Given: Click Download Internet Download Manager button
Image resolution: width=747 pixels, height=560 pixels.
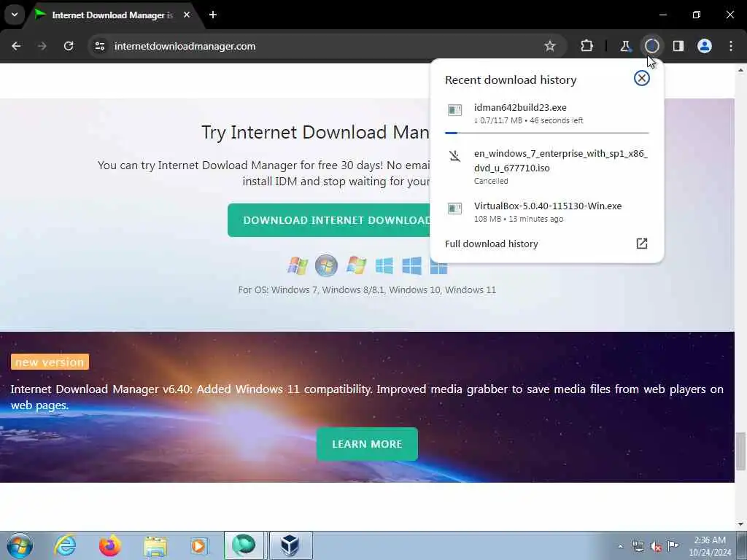Looking at the screenshot, I should [x=329, y=220].
